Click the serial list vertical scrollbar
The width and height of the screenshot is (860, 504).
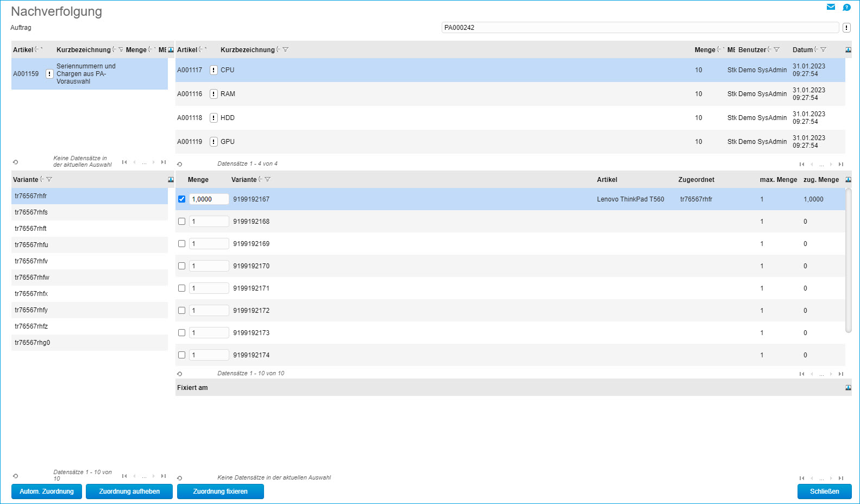pyautogui.click(x=848, y=261)
